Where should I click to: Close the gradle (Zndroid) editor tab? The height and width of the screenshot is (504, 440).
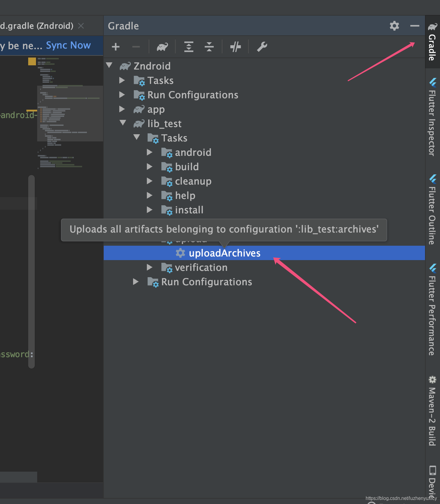point(81,26)
